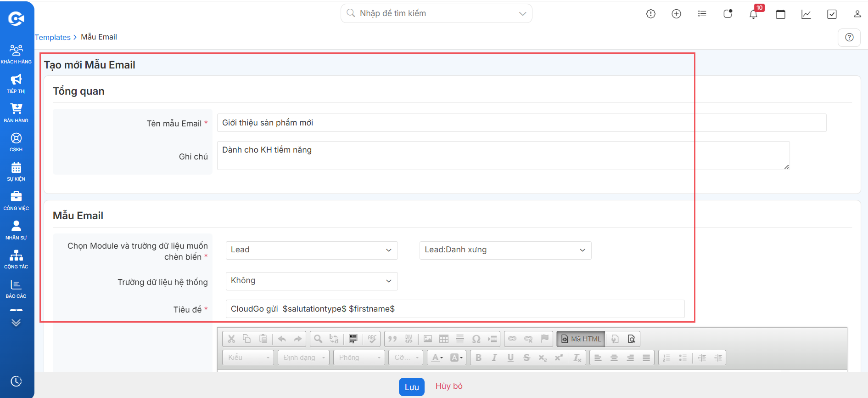Expand the search box dropdown arrow
Screen dimensions: 868x398
coord(522,14)
